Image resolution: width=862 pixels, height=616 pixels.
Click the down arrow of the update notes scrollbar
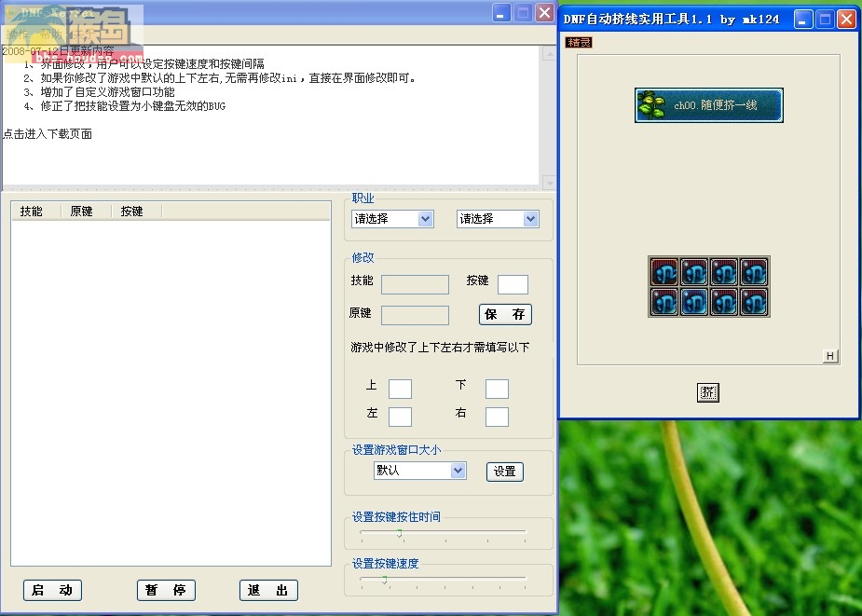549,182
